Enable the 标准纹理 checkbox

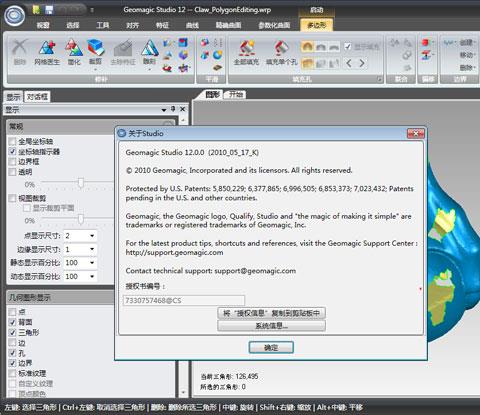coord(12,373)
